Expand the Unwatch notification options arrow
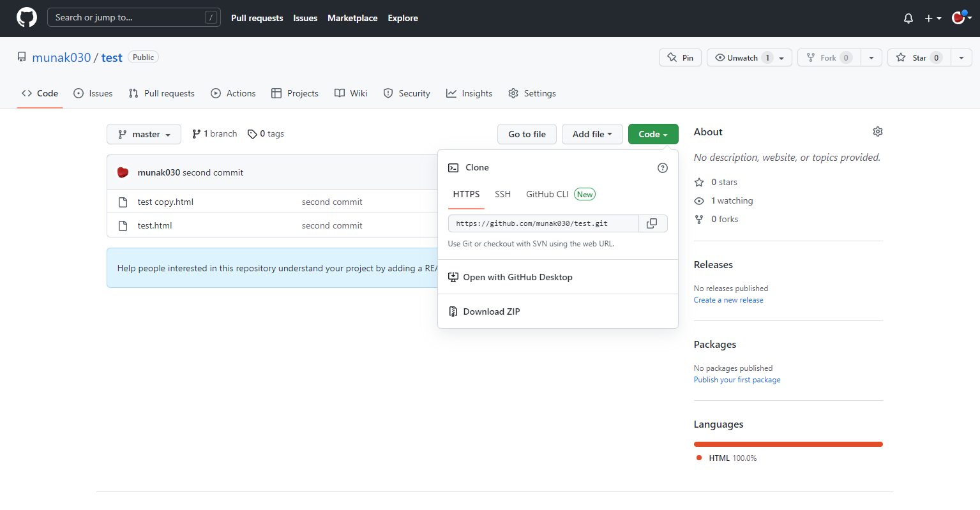This screenshot has width=980, height=510. [x=782, y=58]
